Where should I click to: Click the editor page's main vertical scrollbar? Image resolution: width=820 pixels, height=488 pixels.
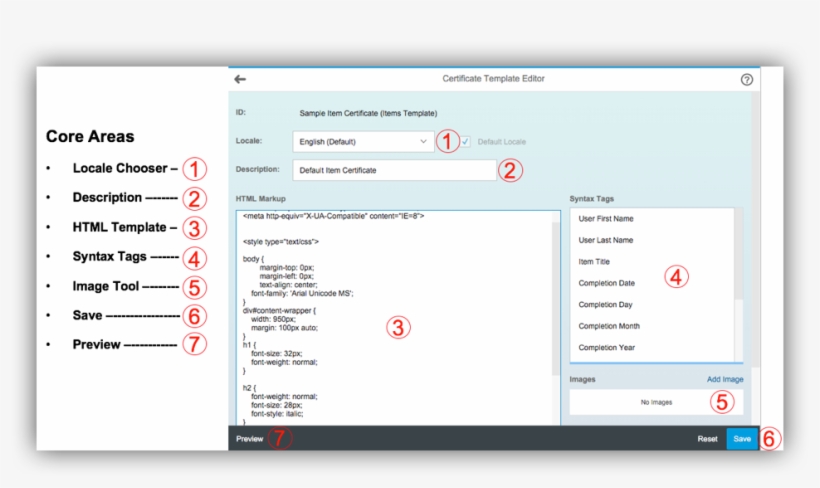[755, 230]
